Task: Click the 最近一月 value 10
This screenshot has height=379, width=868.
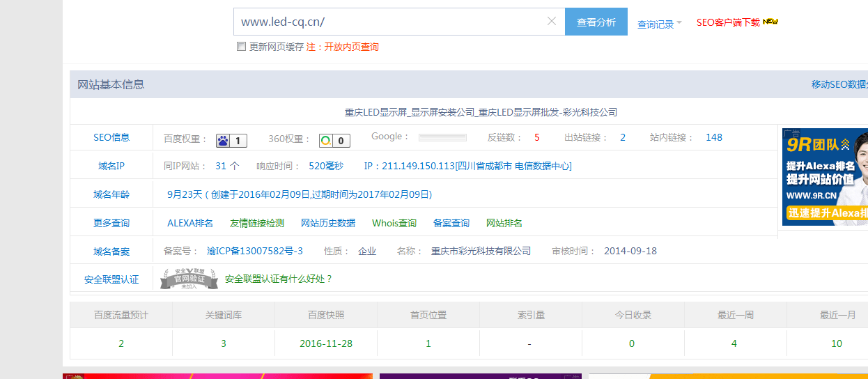Action: coord(837,343)
